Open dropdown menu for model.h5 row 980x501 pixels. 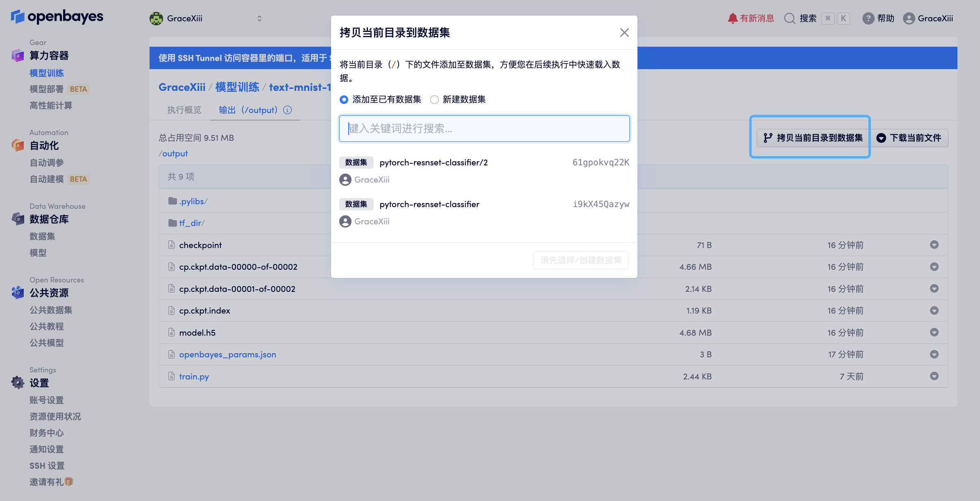(934, 332)
